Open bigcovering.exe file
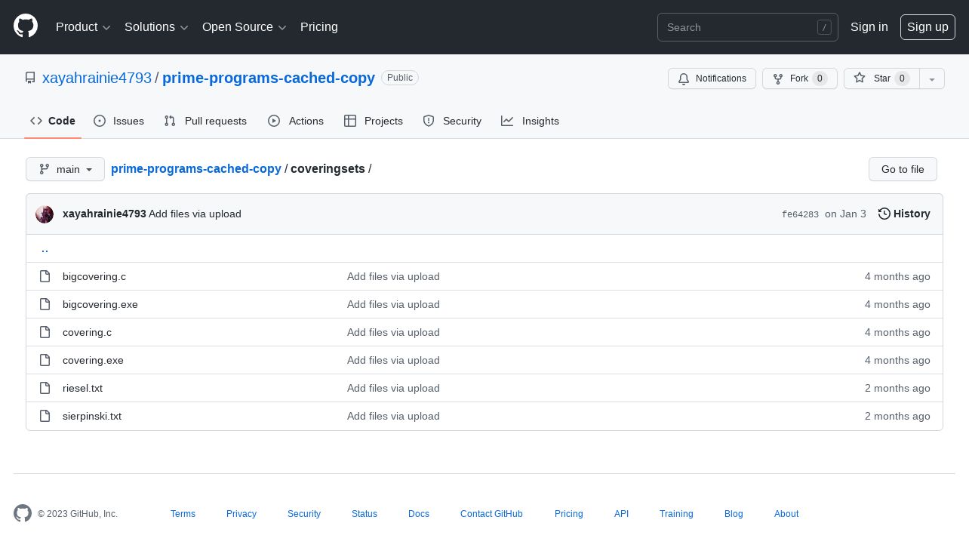The height and width of the screenshot is (560, 969). (100, 304)
